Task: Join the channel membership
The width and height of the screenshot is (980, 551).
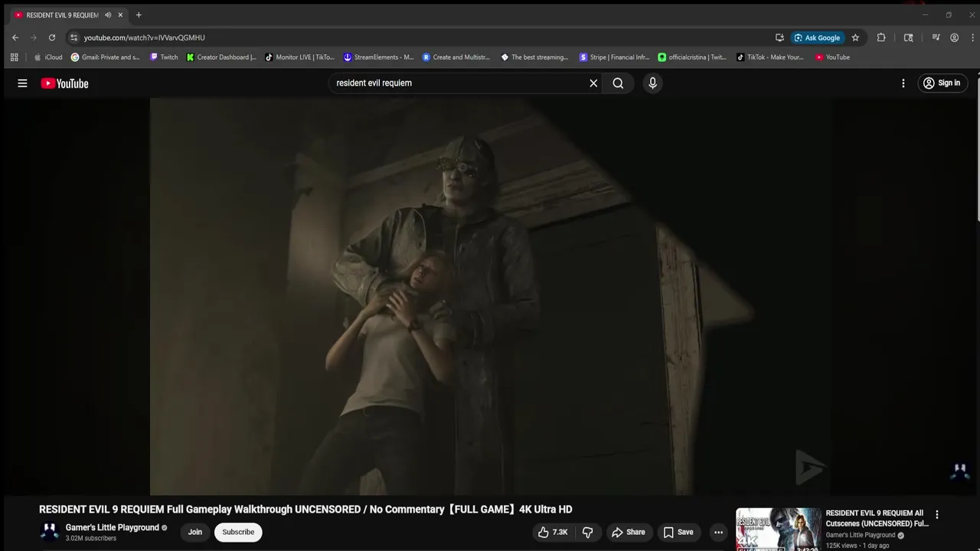Action: click(195, 532)
